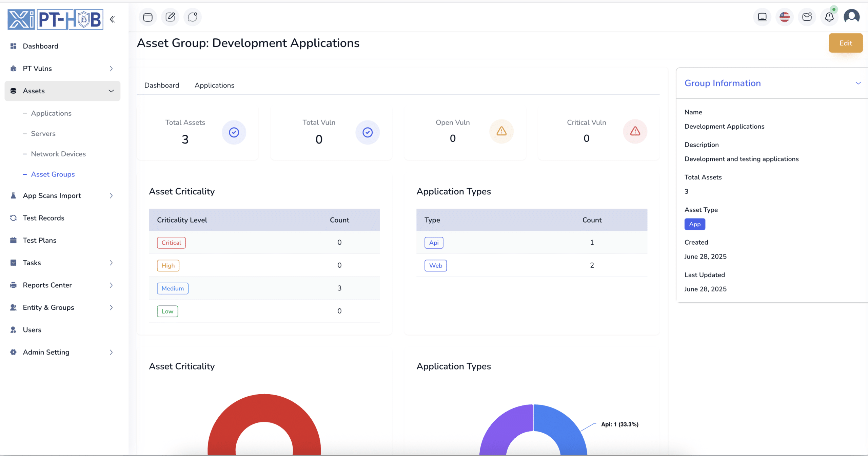868x456 pixels.
Task: Open Applications under Assets in sidebar
Action: pyautogui.click(x=51, y=113)
